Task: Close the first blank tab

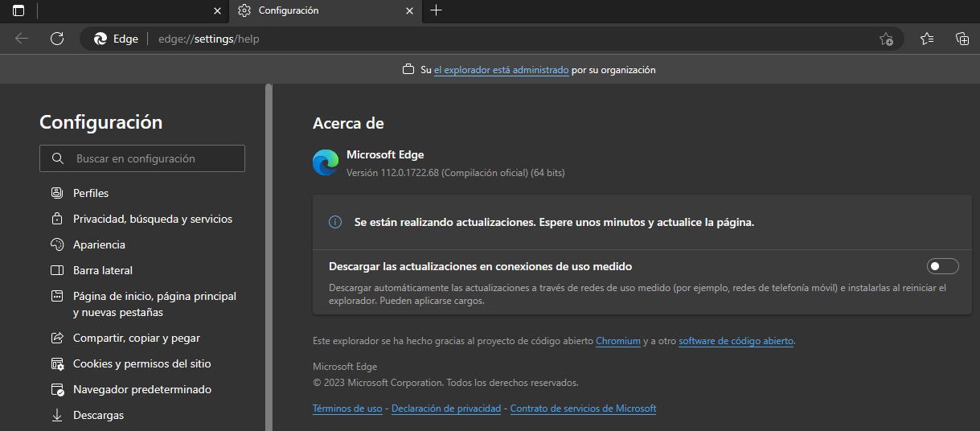Action: pyautogui.click(x=217, y=10)
